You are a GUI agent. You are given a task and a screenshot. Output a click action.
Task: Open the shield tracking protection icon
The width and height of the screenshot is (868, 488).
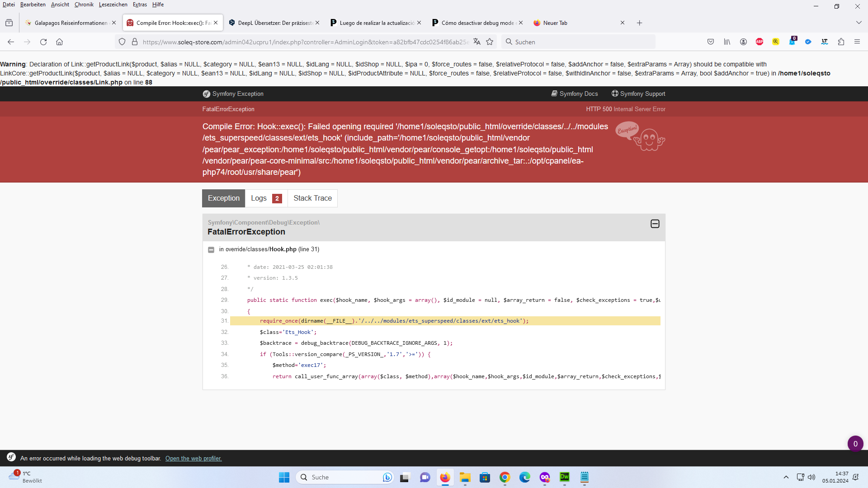[122, 42]
